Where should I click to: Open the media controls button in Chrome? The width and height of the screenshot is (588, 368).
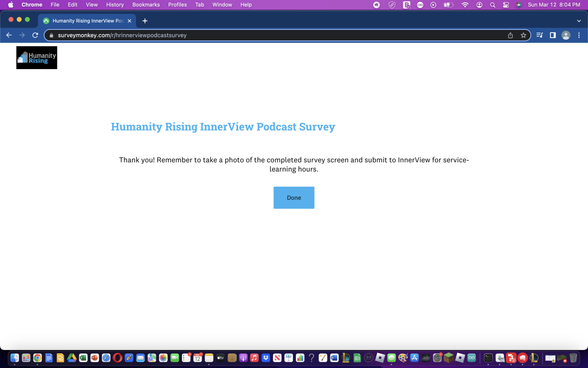click(x=540, y=35)
